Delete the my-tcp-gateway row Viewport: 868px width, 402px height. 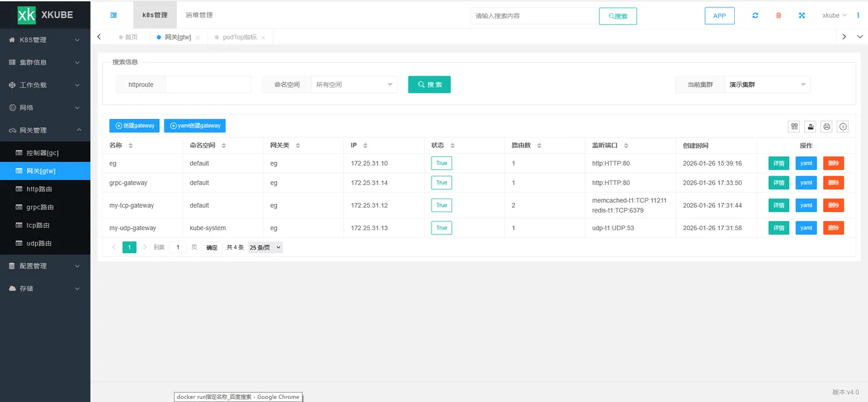click(833, 205)
